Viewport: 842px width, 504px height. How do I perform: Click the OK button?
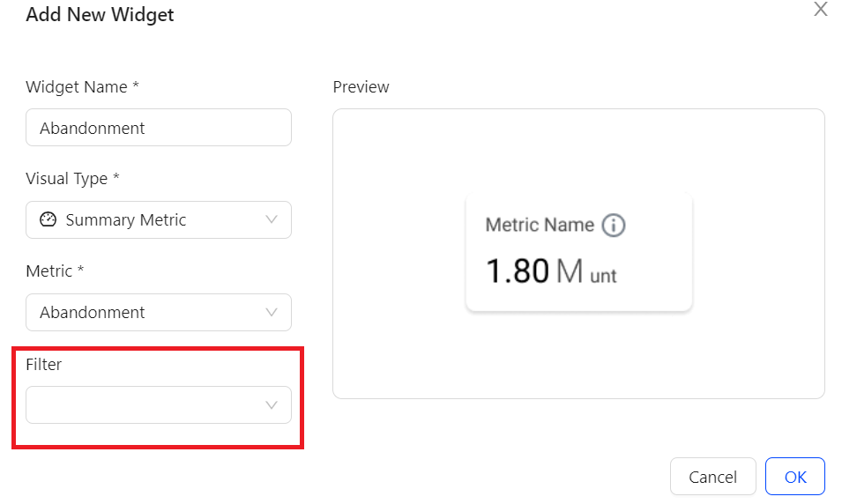(x=794, y=476)
